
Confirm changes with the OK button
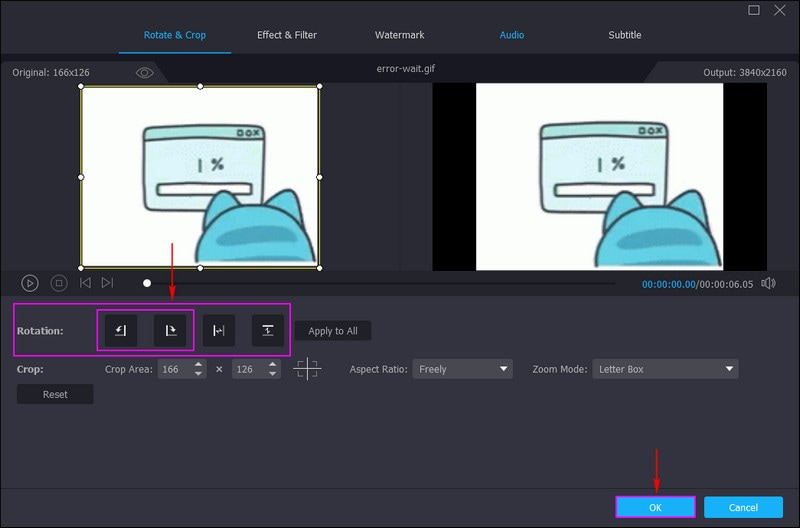[655, 507]
